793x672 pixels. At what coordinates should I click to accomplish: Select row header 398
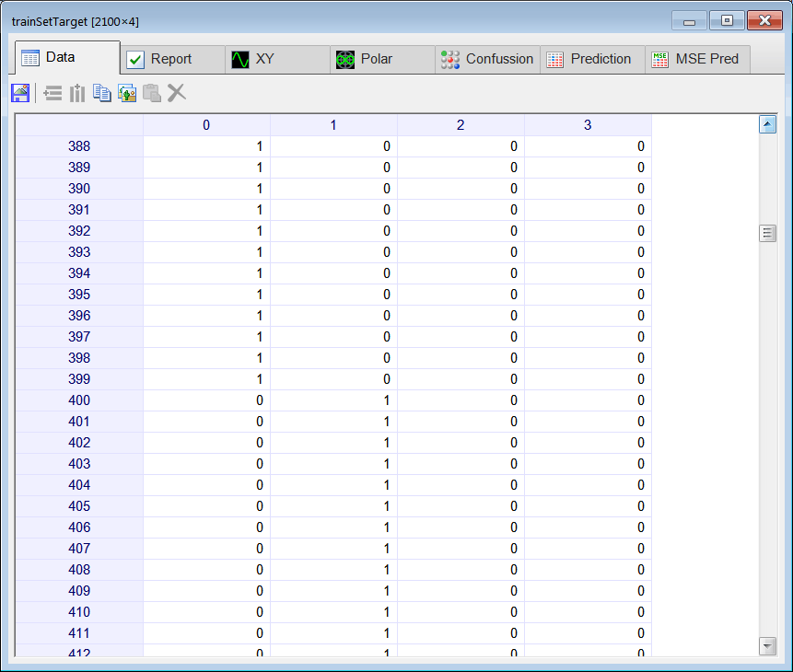point(79,358)
